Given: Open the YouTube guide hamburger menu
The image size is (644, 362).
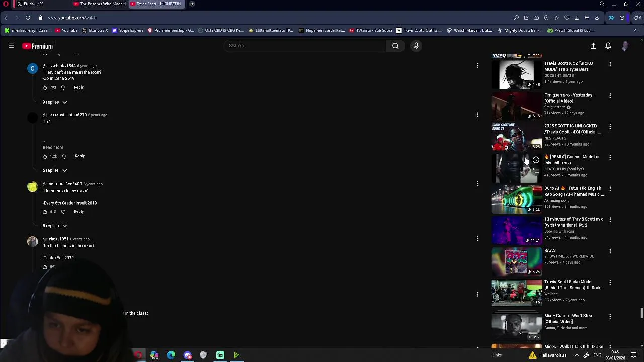Looking at the screenshot, I should click(x=11, y=46).
